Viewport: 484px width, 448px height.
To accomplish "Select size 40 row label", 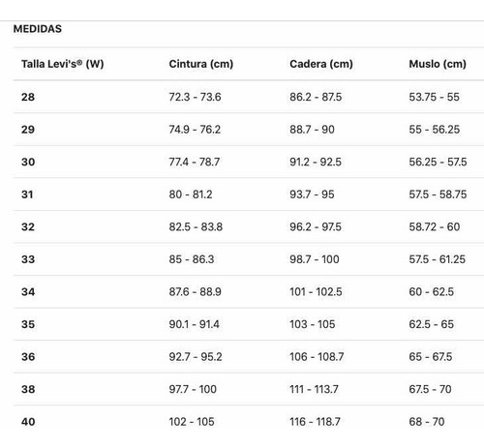I will 28,422.
